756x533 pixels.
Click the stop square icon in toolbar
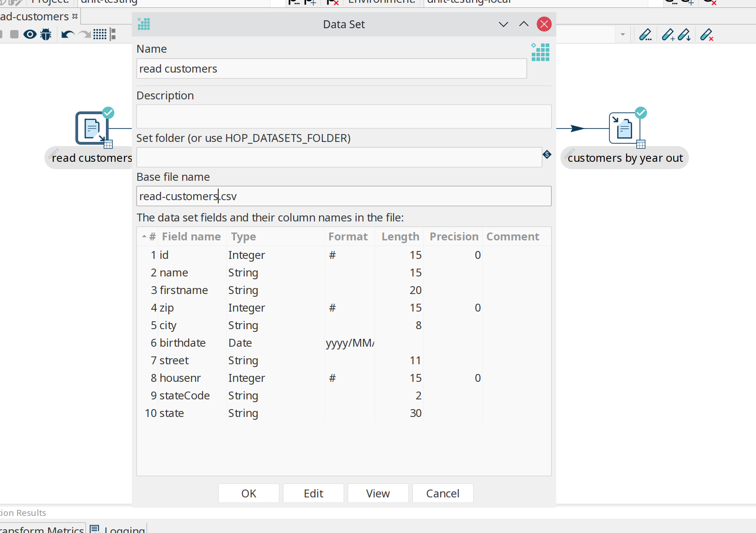[14, 35]
